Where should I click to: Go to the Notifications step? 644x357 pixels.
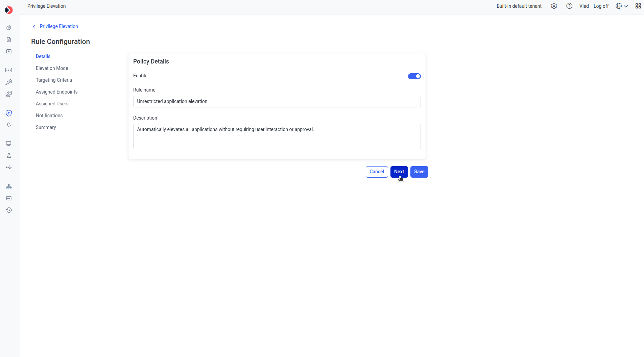pos(49,116)
